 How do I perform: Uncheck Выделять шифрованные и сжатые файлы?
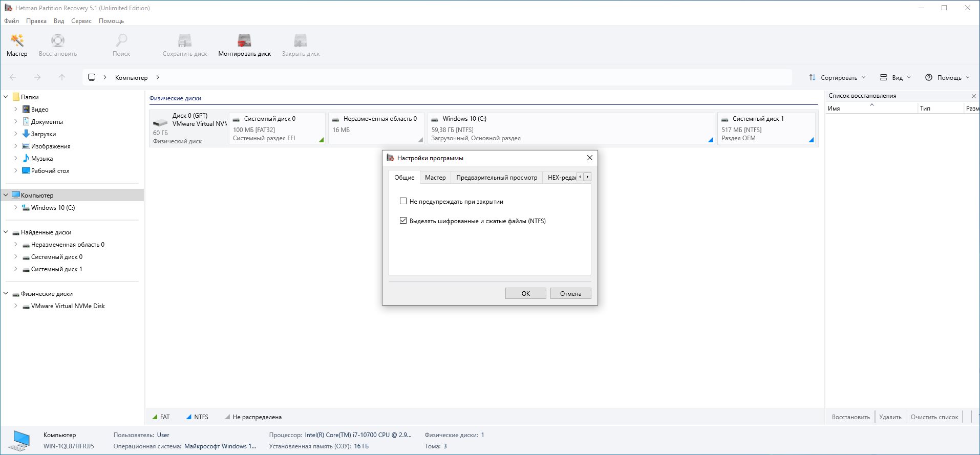pos(403,221)
